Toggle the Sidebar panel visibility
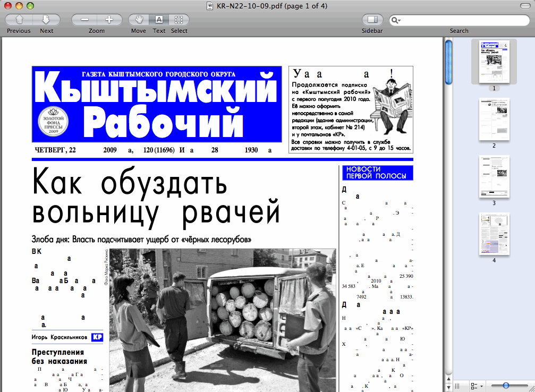This screenshot has width=535, height=392. pyautogui.click(x=372, y=20)
